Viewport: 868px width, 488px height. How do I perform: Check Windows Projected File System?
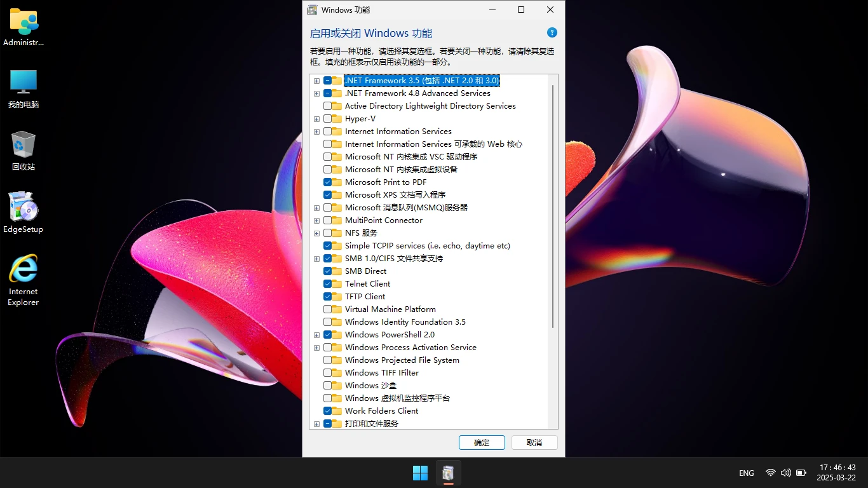pyautogui.click(x=327, y=360)
